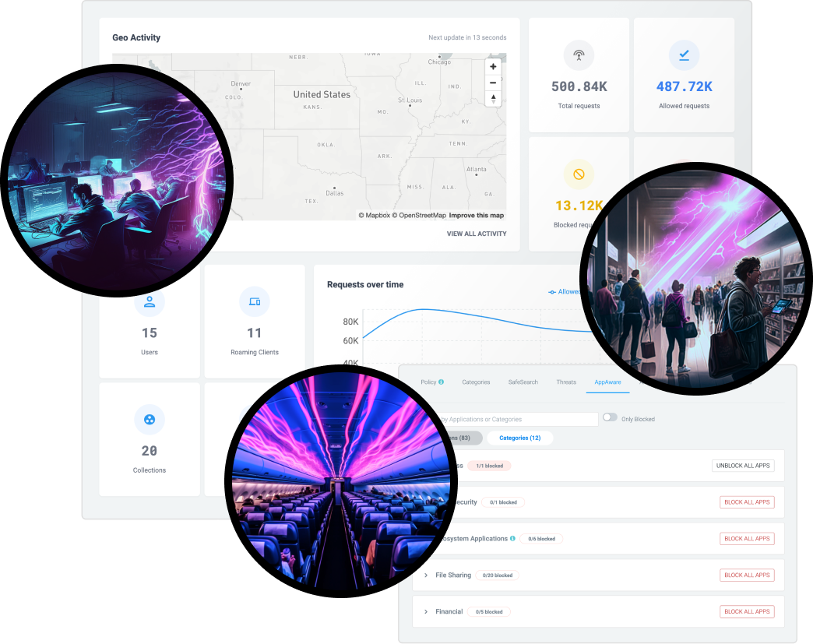Click the 487.72K allowed requests value
This screenshot has height=644, width=813.
[x=685, y=86]
